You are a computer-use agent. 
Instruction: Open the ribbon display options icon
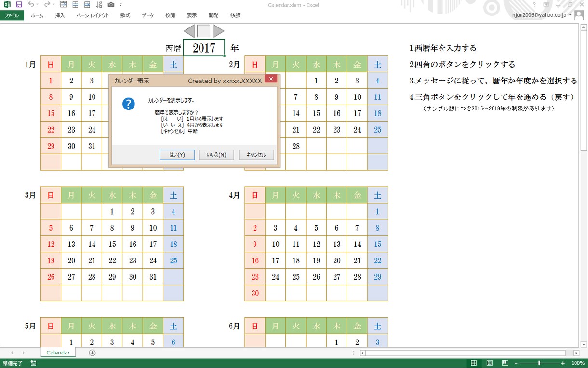tap(547, 4)
